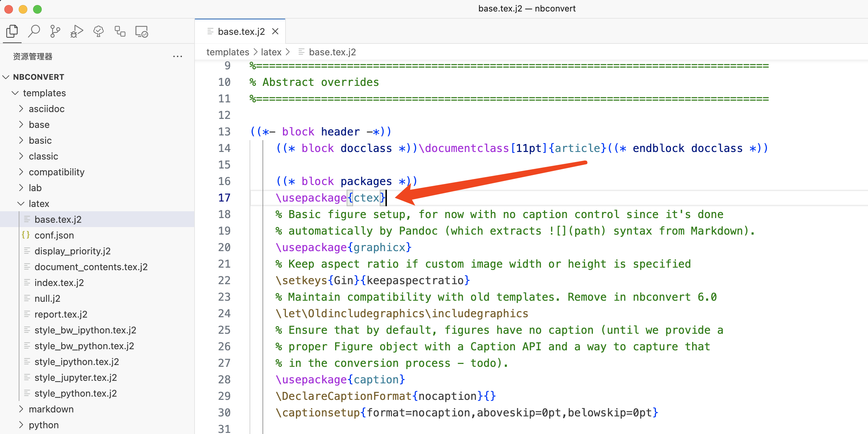Viewport: 868px width, 434px height.
Task: Open report.tex.j2 file
Action: click(x=61, y=314)
